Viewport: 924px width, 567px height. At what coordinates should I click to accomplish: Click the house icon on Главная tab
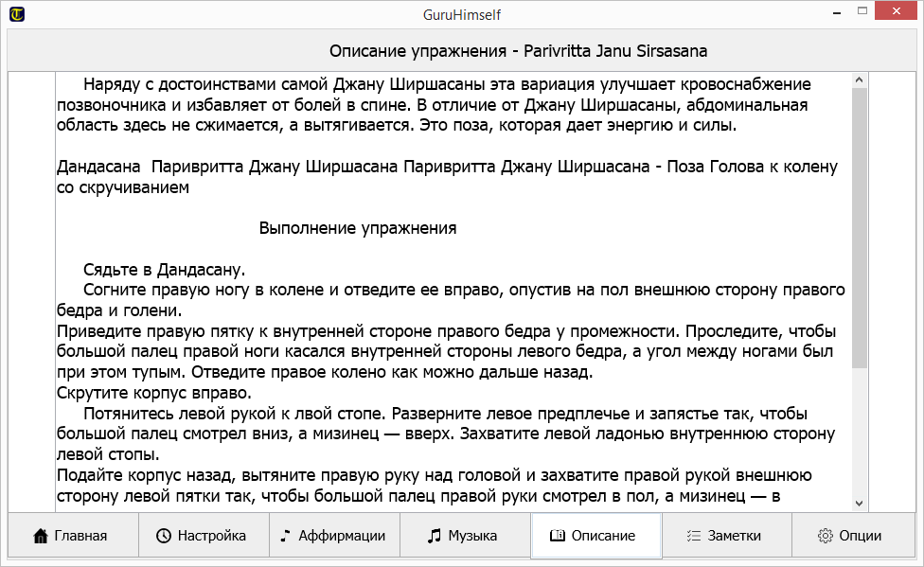(40, 536)
